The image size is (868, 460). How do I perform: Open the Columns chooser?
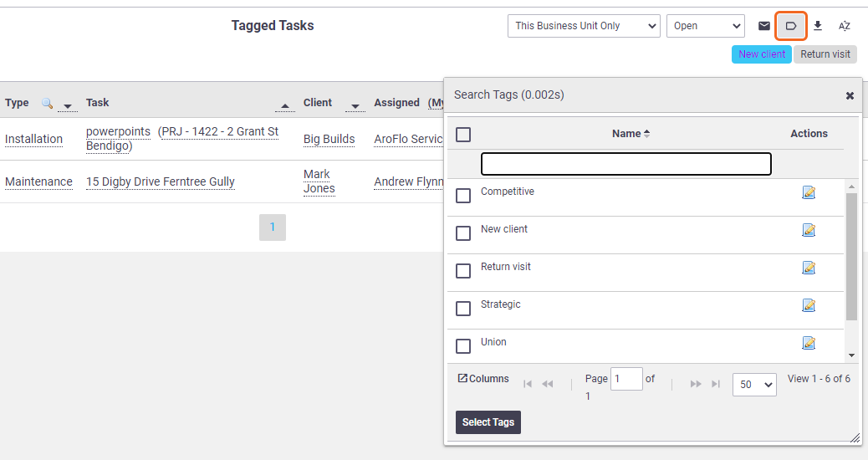click(483, 379)
